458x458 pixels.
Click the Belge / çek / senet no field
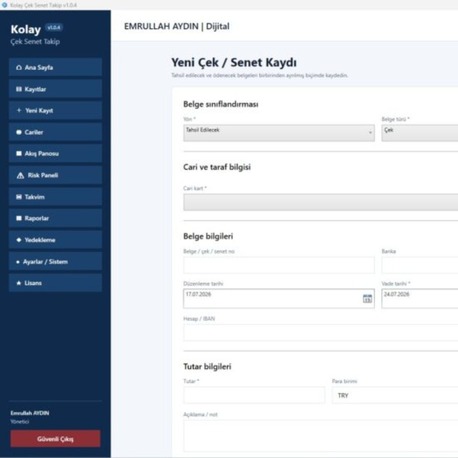(x=279, y=265)
